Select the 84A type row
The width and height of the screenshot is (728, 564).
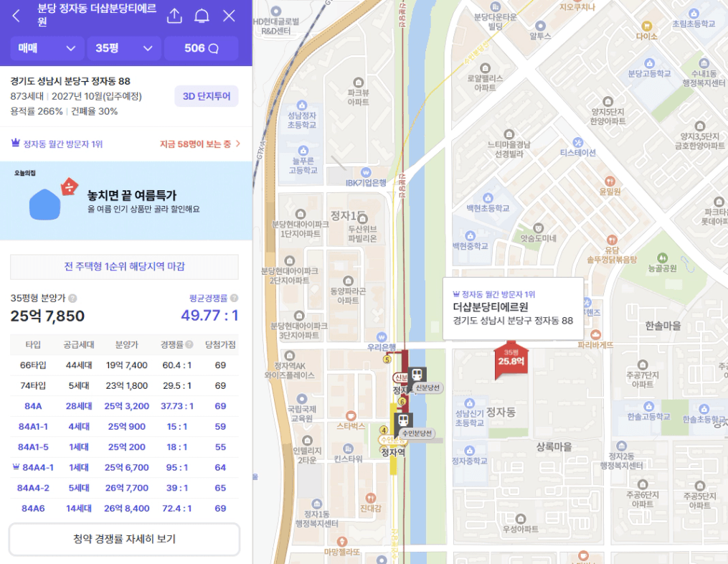[124, 406]
